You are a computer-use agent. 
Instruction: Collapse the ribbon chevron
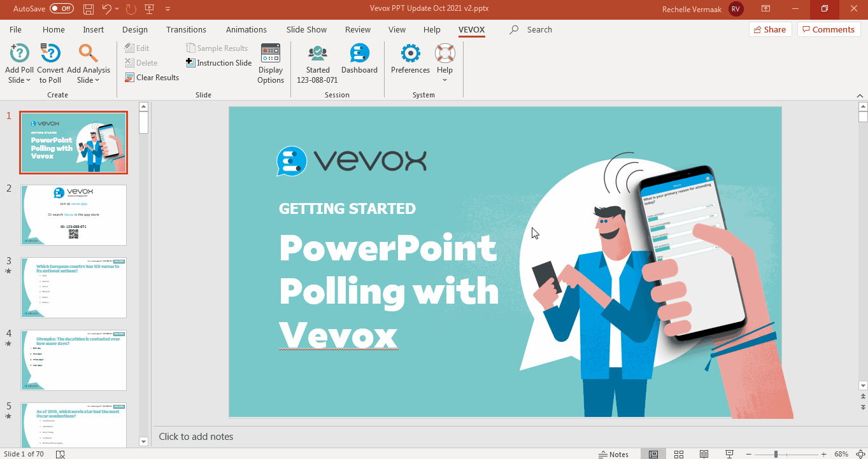pos(859,95)
